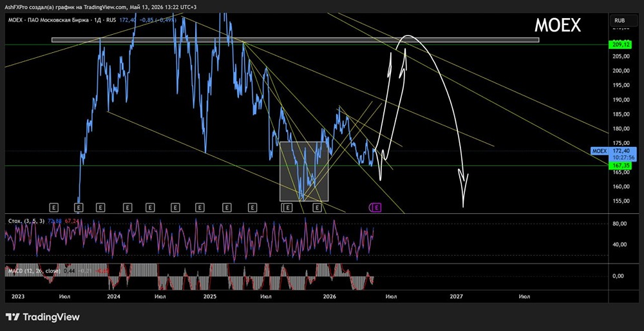Select the green 167,35 price level label

[622, 165]
